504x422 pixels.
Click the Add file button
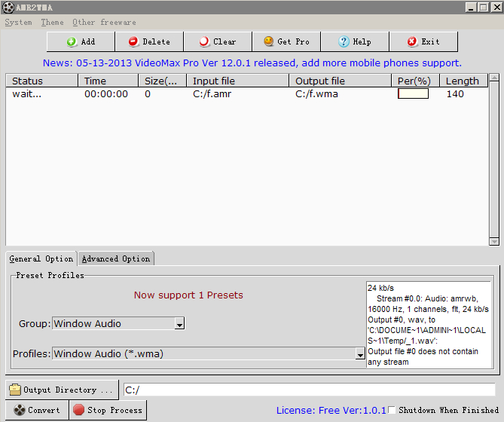(x=81, y=41)
